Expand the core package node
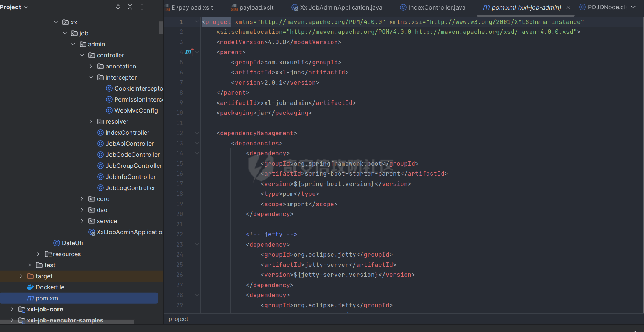The width and height of the screenshot is (644, 332). (x=82, y=199)
